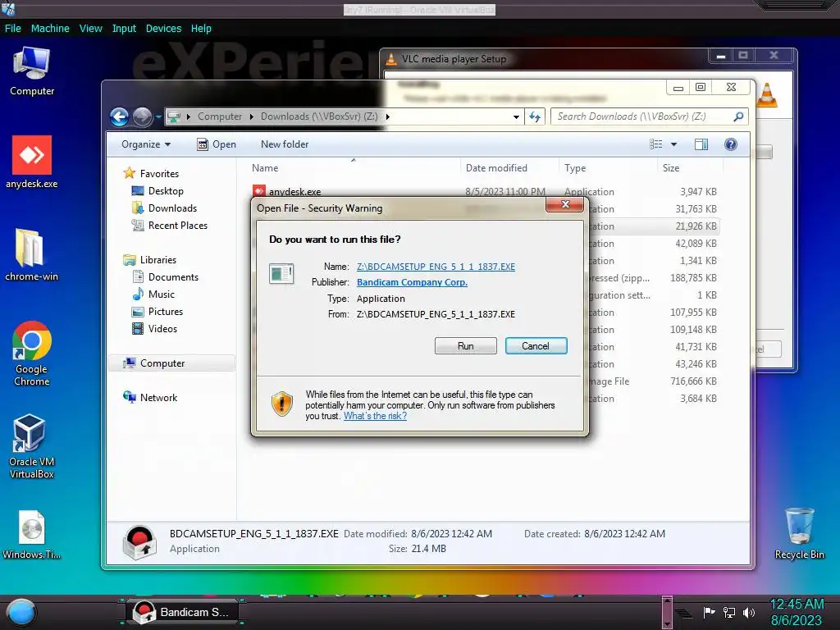Viewport: 840px width, 630px height.
Task: Sort by the Date modified column header
Action: (509, 168)
